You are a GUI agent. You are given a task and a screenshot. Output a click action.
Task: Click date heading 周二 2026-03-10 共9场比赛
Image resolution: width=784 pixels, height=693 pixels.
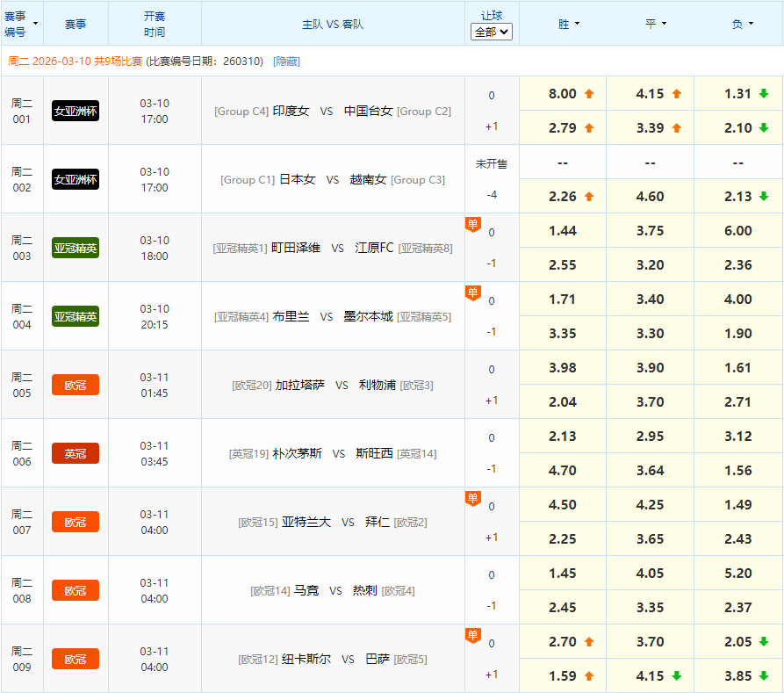click(76, 61)
